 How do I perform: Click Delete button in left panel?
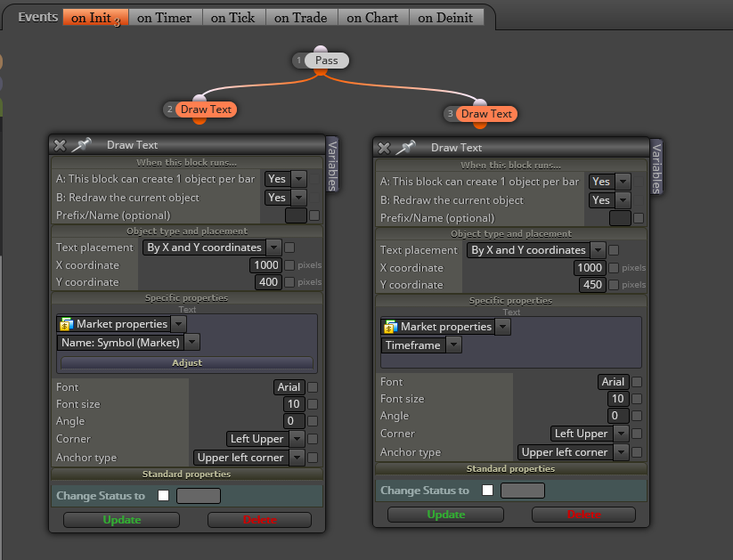(x=259, y=520)
